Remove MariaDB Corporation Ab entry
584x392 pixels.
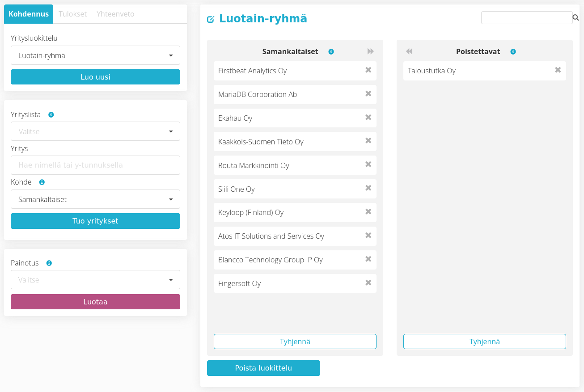[368, 93]
